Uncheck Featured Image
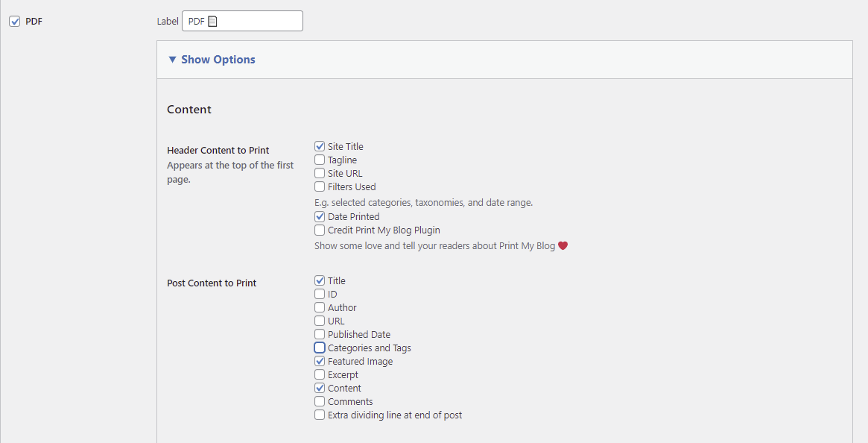Viewport: 868px width, 443px height. (x=320, y=361)
